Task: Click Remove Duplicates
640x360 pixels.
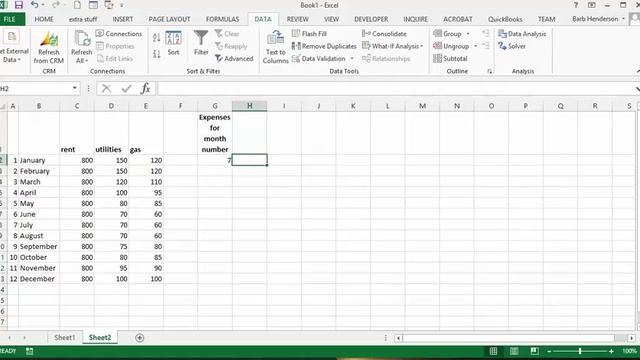Action: (324, 46)
